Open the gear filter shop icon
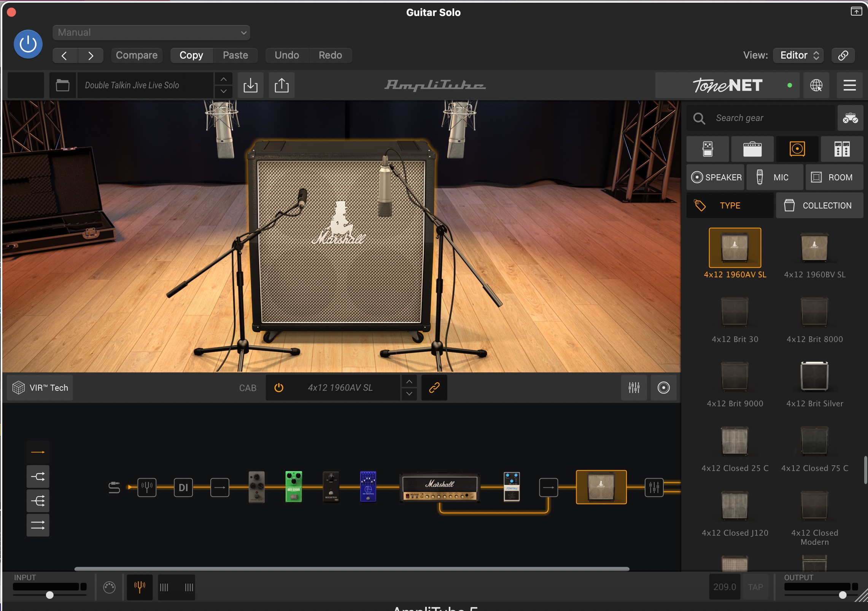868x611 pixels. tap(850, 118)
